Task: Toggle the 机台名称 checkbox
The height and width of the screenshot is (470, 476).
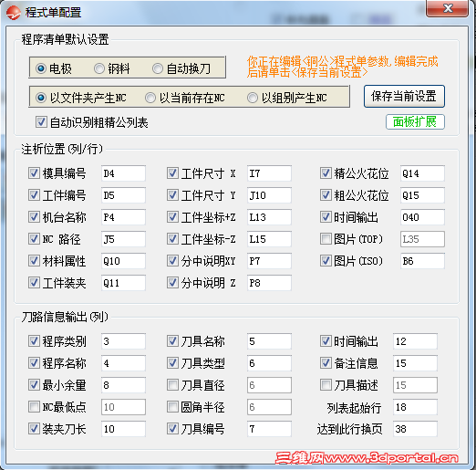Action: 34,217
